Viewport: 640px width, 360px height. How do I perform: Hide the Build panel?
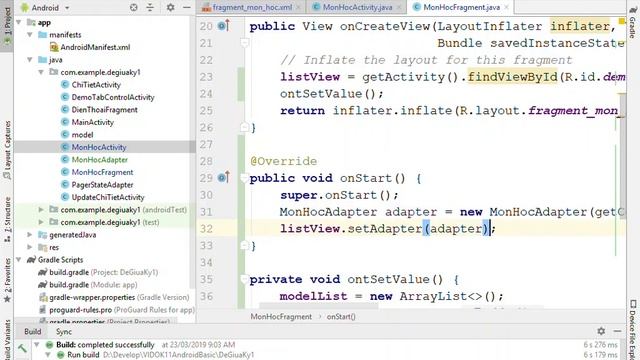point(618,331)
